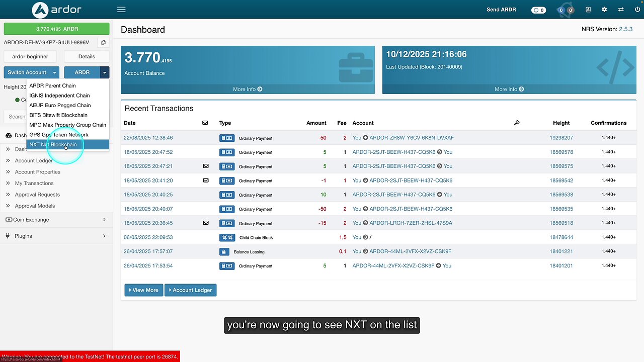The image size is (644, 362).
Task: Click payment type icon in 22/08/2025 row
Action: (x=227, y=138)
